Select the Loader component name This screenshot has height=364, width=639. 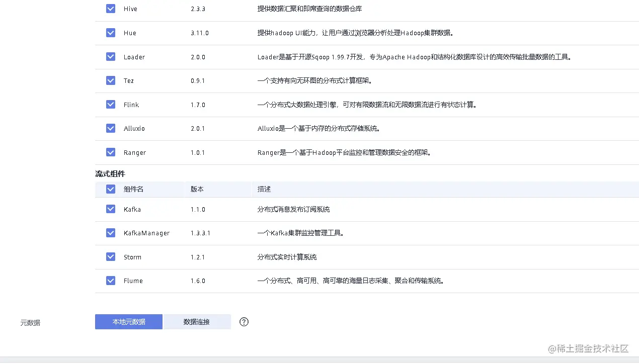point(134,57)
